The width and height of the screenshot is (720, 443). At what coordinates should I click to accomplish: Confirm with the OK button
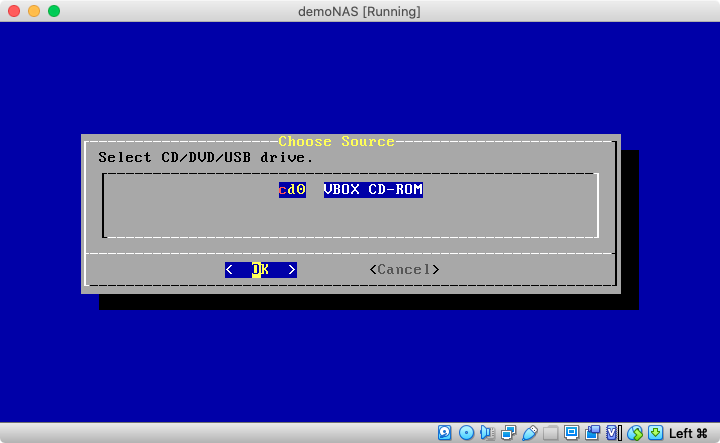pyautogui.click(x=261, y=269)
